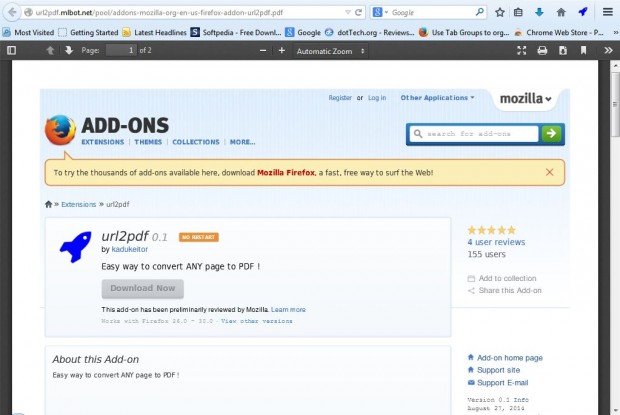
Task: Open the COLLECTIONS section
Action: (x=196, y=142)
